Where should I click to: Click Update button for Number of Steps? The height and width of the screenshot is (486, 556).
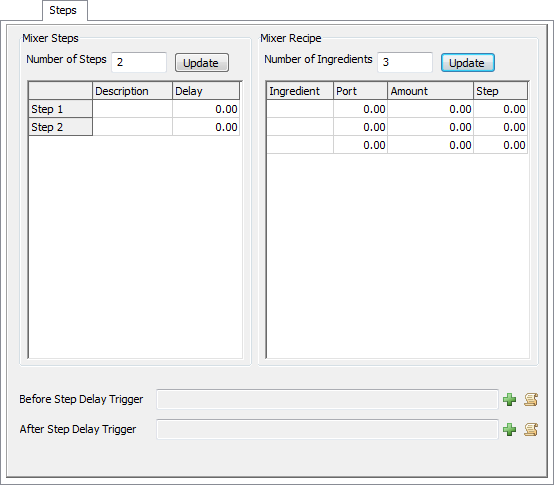tap(201, 63)
